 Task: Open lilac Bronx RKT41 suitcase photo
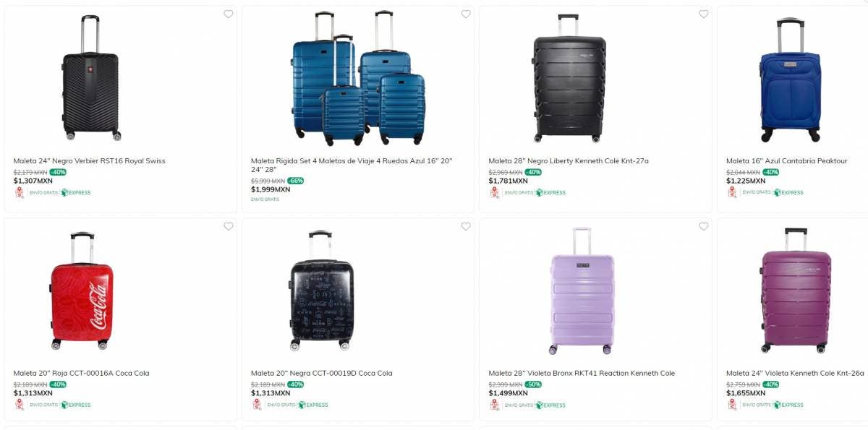582,291
